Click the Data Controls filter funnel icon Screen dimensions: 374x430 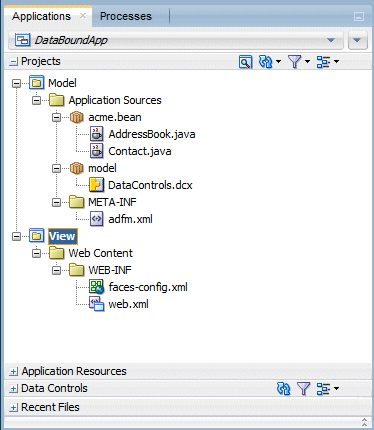coord(303,389)
